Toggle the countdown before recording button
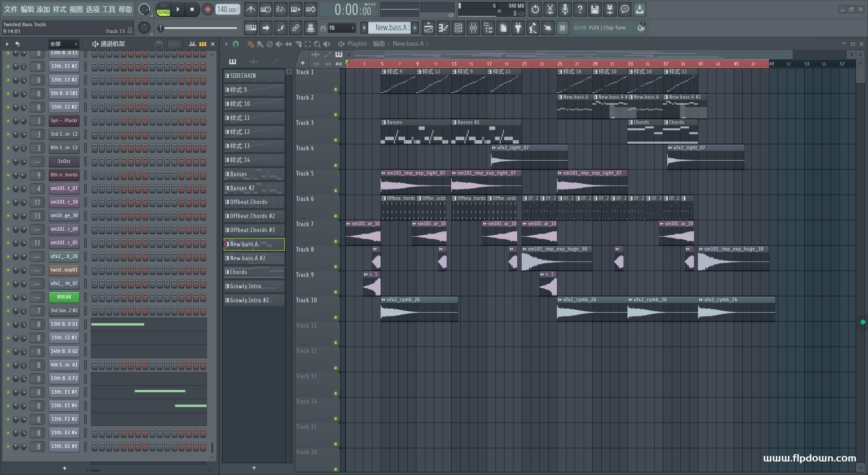The height and width of the screenshot is (475, 868). pos(280,9)
